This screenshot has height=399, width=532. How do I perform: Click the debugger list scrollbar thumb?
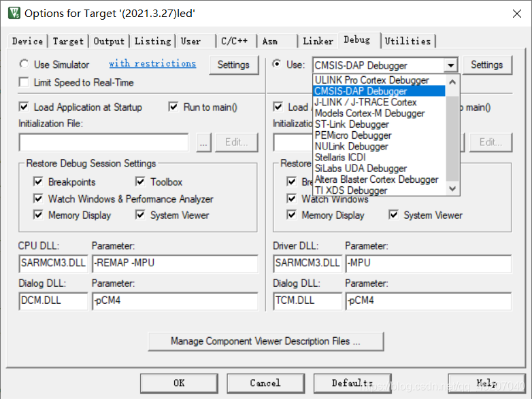(452, 139)
